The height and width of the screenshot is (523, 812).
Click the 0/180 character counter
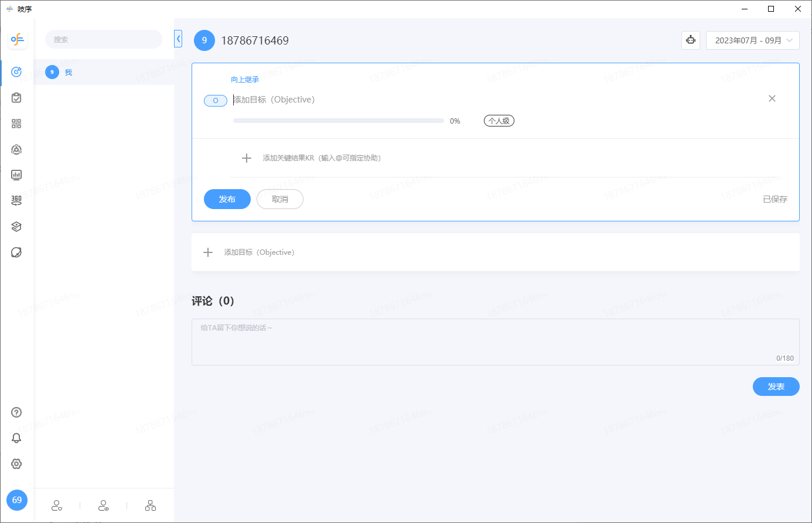[785, 358]
